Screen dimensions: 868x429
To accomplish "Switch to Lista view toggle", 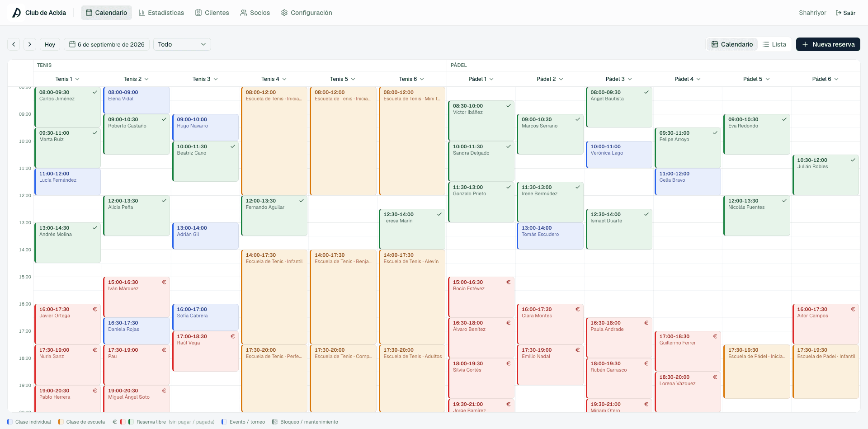I will (774, 44).
